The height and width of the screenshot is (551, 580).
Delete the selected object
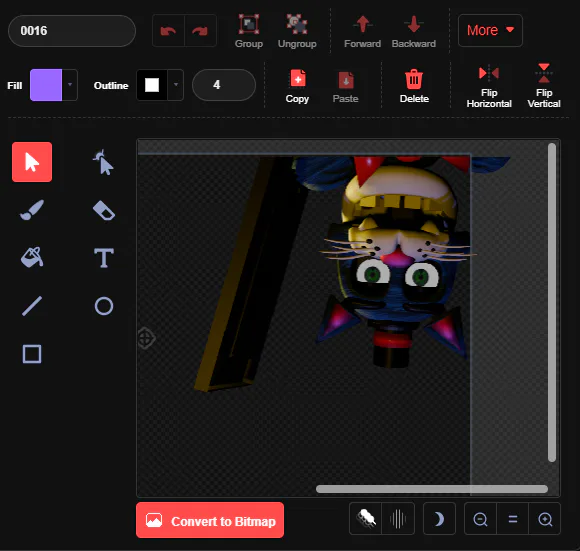pyautogui.click(x=414, y=86)
